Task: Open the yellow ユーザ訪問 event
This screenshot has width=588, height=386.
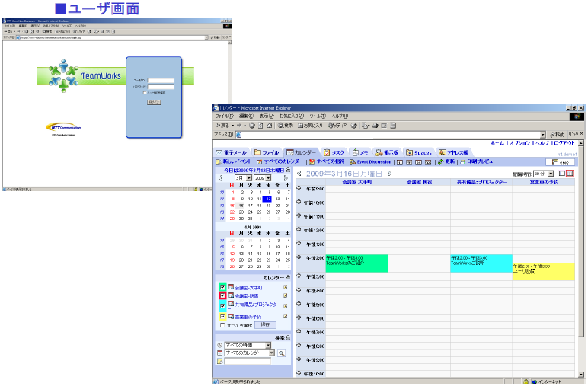Action: pos(543,272)
